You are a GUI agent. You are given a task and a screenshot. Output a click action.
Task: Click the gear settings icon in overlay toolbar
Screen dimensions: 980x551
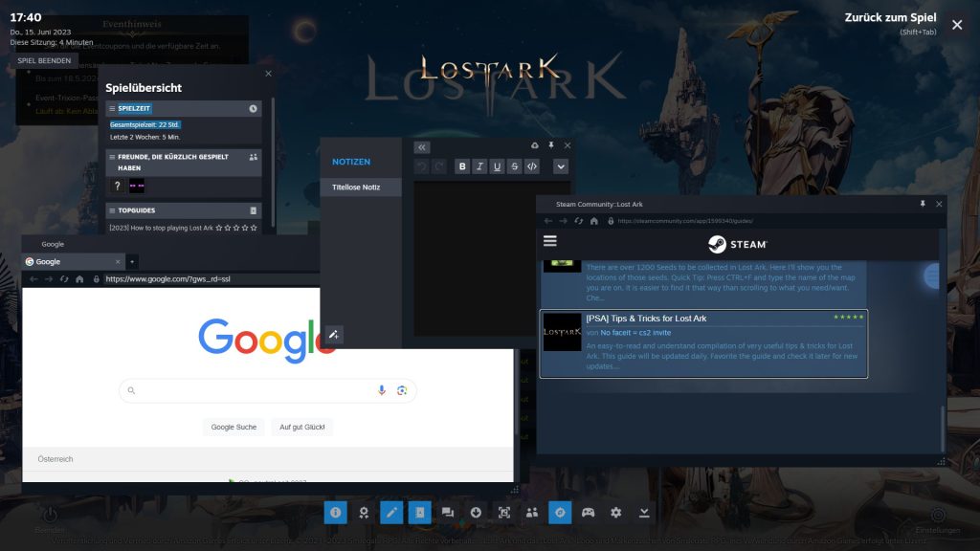click(616, 513)
